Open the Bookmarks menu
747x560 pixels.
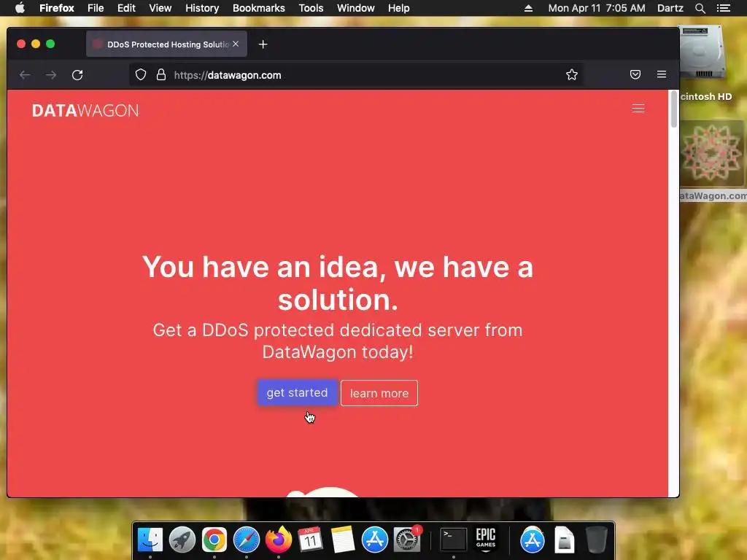(259, 8)
